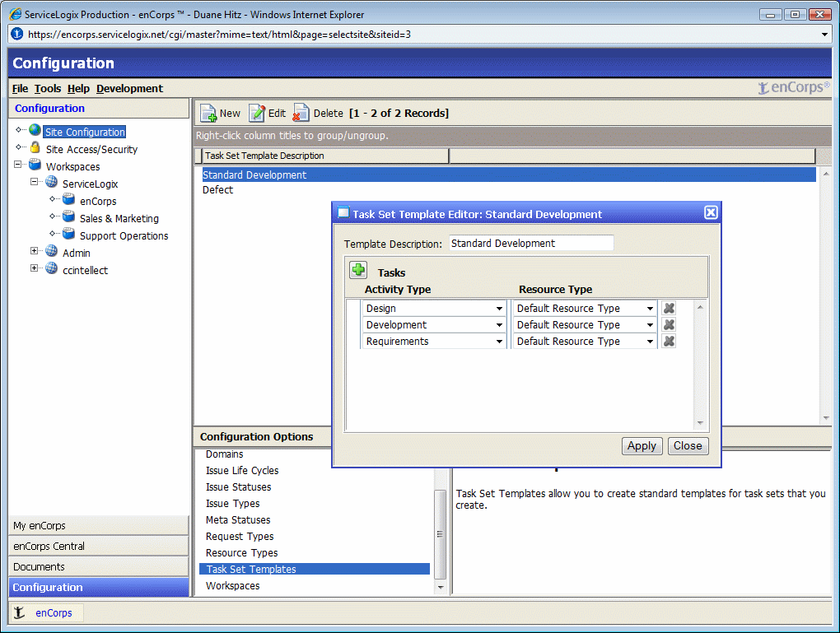Open resource type dropdown for Requirements row
The image size is (840, 633).
pos(650,342)
